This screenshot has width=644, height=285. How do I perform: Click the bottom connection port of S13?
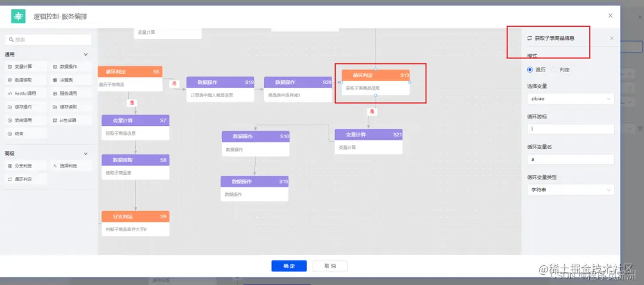[376, 95]
